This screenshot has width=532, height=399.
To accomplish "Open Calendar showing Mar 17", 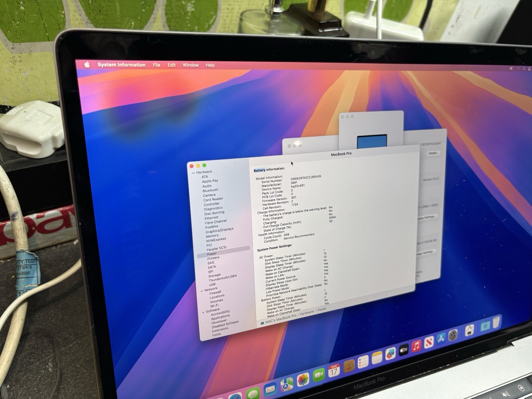I will pos(333,371).
